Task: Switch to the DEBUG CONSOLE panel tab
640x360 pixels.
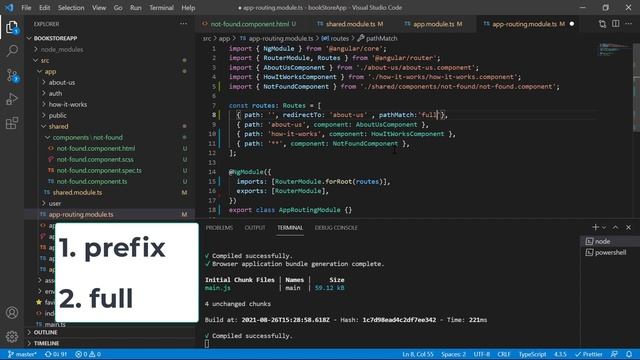Action: pos(336,228)
